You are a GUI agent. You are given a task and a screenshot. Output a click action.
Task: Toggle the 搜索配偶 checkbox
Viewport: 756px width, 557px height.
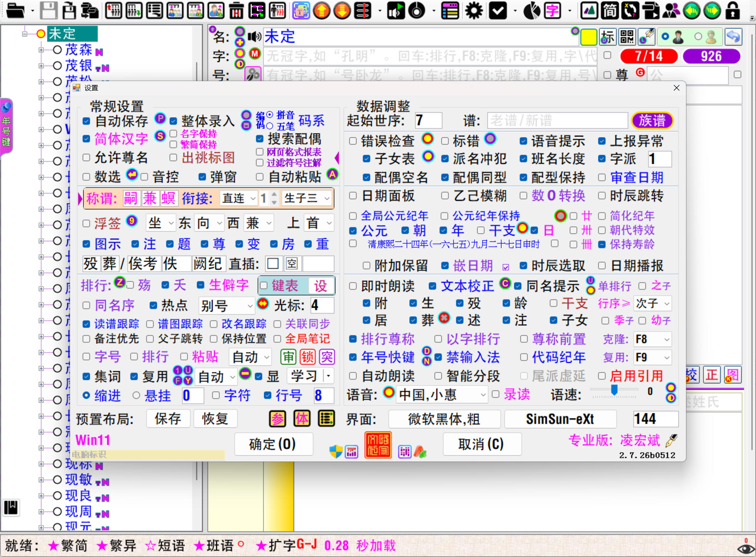[260, 139]
